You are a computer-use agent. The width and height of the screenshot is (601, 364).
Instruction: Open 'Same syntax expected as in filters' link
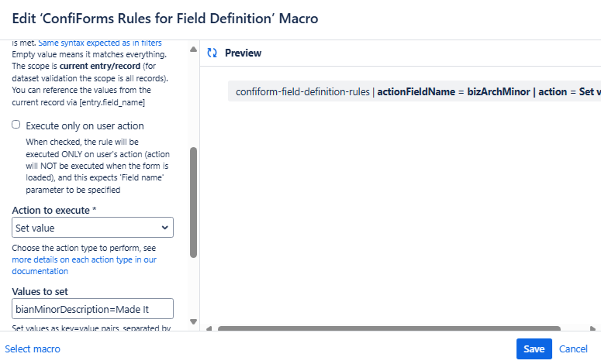click(x=100, y=43)
